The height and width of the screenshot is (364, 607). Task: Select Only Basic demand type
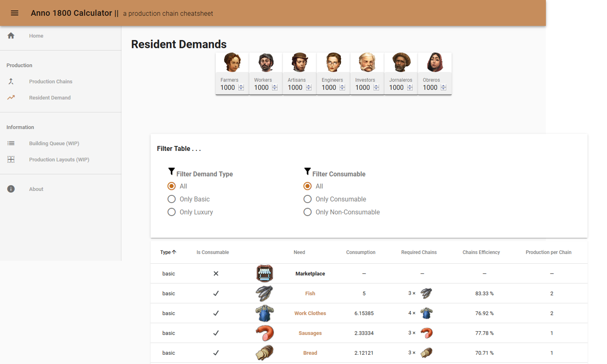(x=172, y=199)
